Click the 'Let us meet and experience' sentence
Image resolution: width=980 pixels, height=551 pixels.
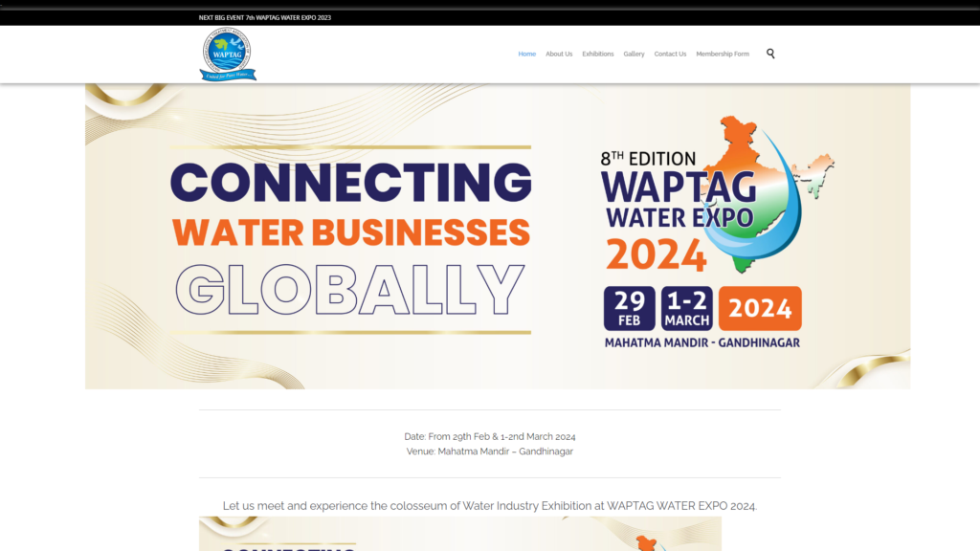coord(489,505)
